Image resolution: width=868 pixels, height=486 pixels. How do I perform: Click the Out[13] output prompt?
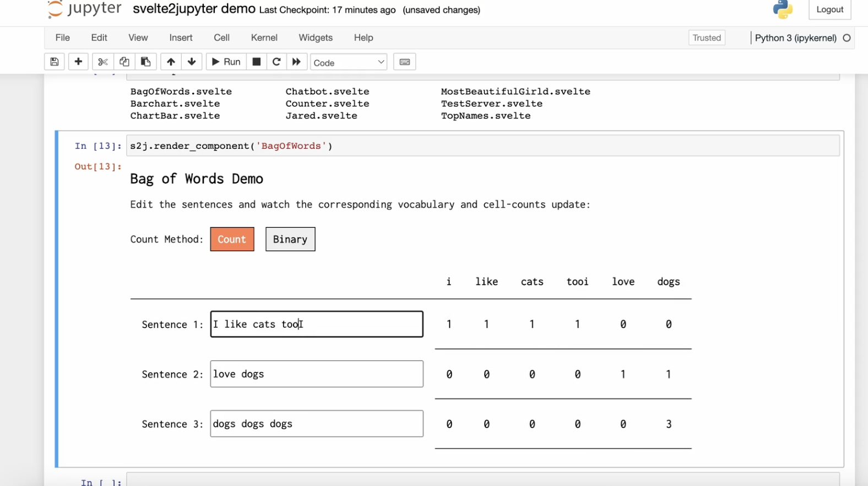click(98, 166)
